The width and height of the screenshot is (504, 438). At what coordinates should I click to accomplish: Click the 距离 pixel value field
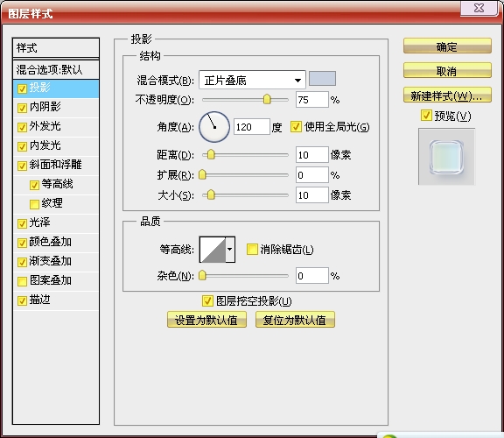coord(312,155)
